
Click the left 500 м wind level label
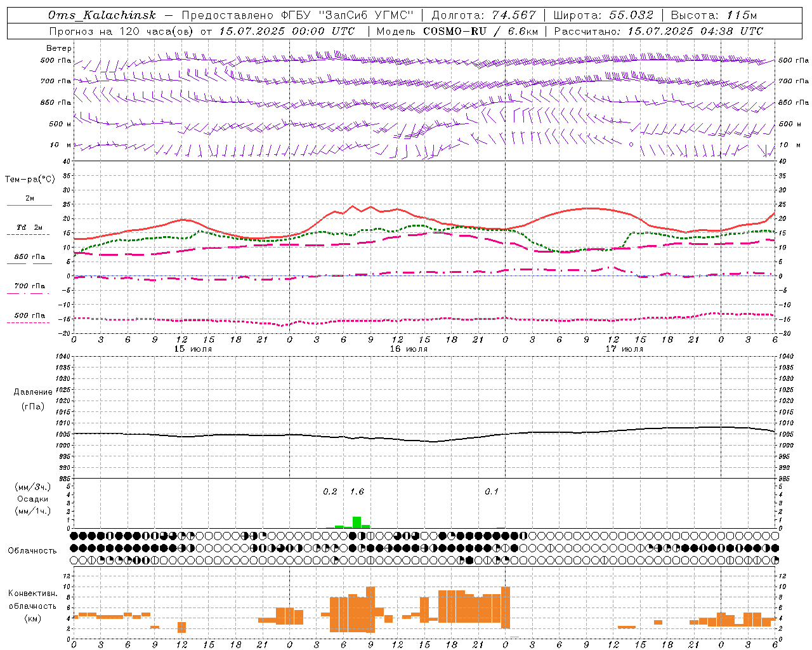tap(60, 124)
